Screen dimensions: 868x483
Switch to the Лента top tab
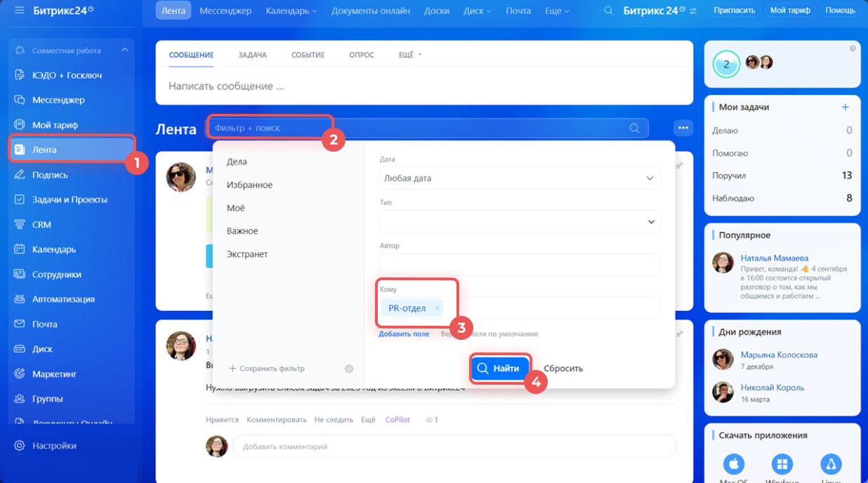tap(173, 11)
